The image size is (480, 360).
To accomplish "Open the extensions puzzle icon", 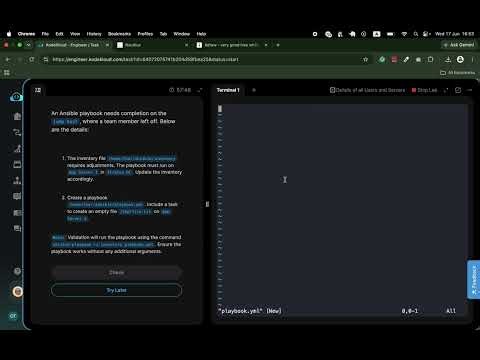I will pyautogui.click(x=430, y=59).
